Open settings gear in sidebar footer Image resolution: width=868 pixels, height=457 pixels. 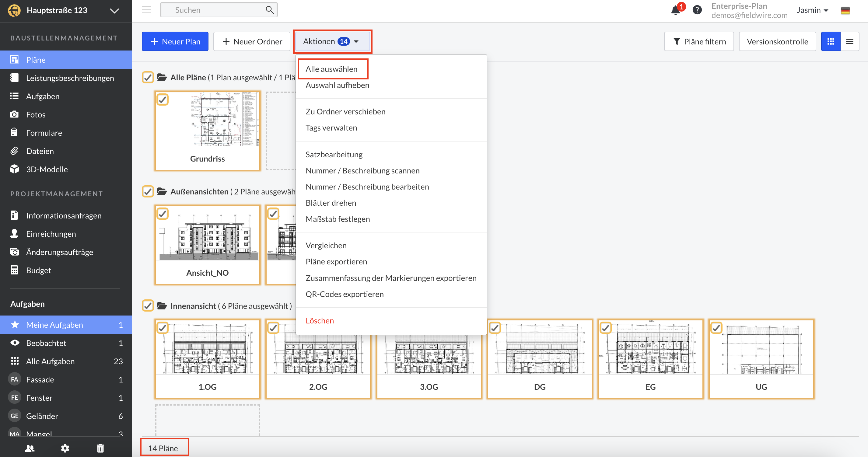pos(65,448)
